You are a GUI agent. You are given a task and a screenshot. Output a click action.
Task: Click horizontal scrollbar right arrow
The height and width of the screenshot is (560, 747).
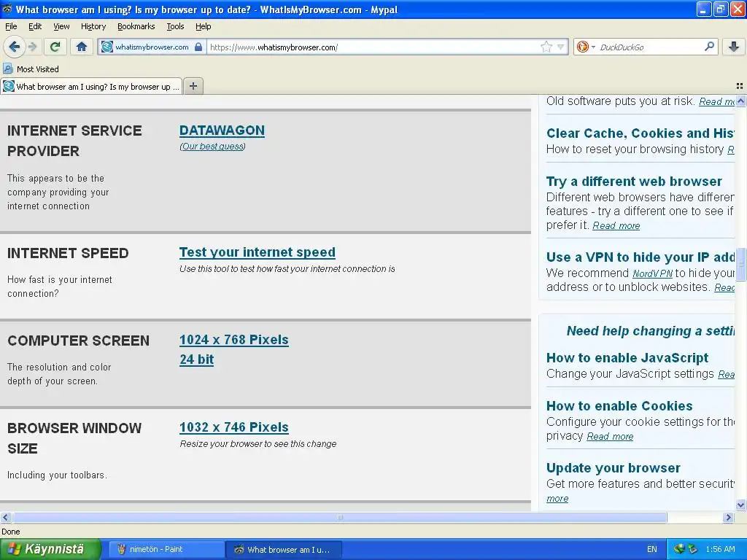click(728, 517)
